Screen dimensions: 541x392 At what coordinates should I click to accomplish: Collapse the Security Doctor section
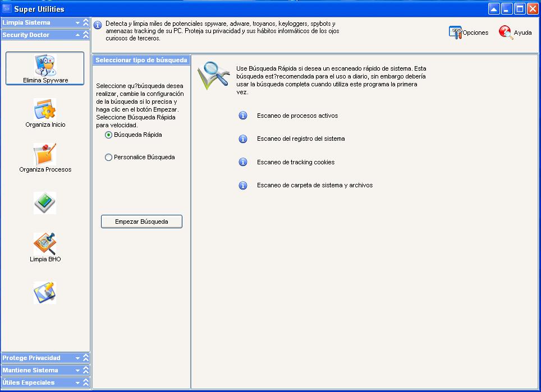(x=45, y=35)
